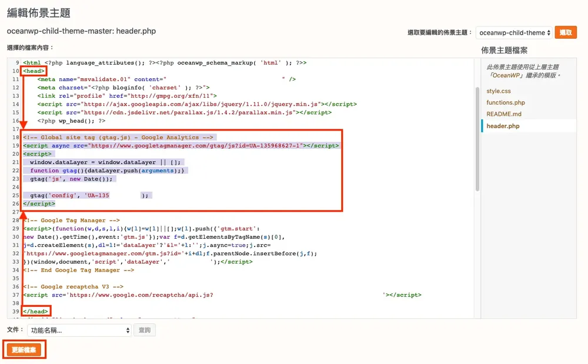Open the 功能名稱 function name dropdown
This screenshot has width=588, height=364.
pos(79,330)
